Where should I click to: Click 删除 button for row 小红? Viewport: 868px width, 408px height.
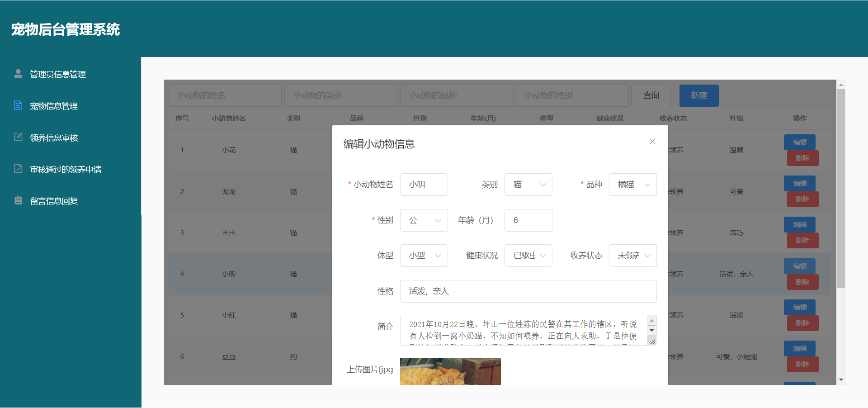(x=802, y=323)
